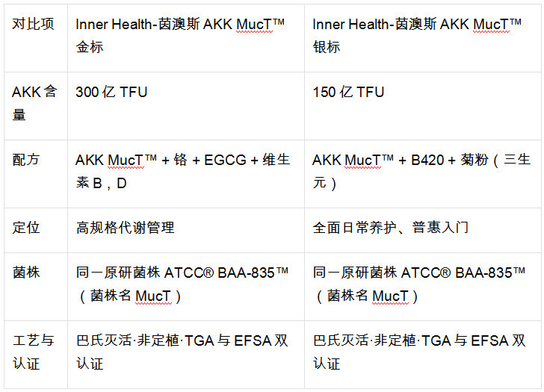This screenshot has height=392, width=544.
Task: Select the silver formula cell with B420
Action: click(x=423, y=174)
